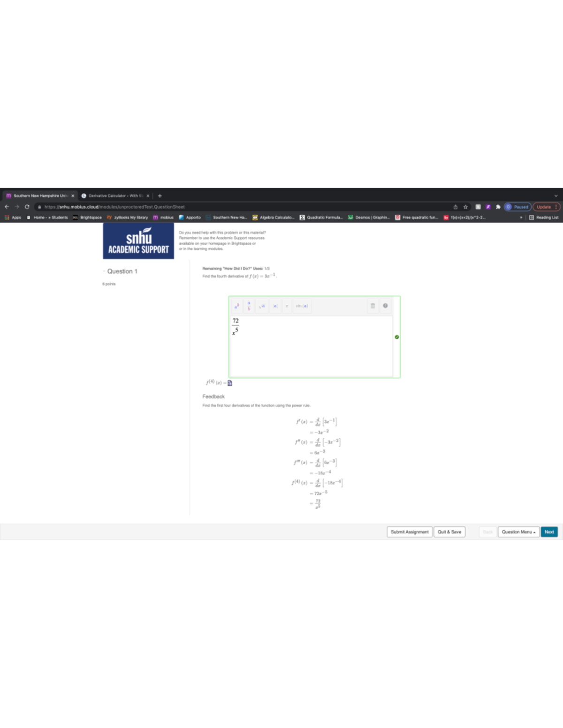
Task: Click inside the math answer input area
Action: click(312, 347)
